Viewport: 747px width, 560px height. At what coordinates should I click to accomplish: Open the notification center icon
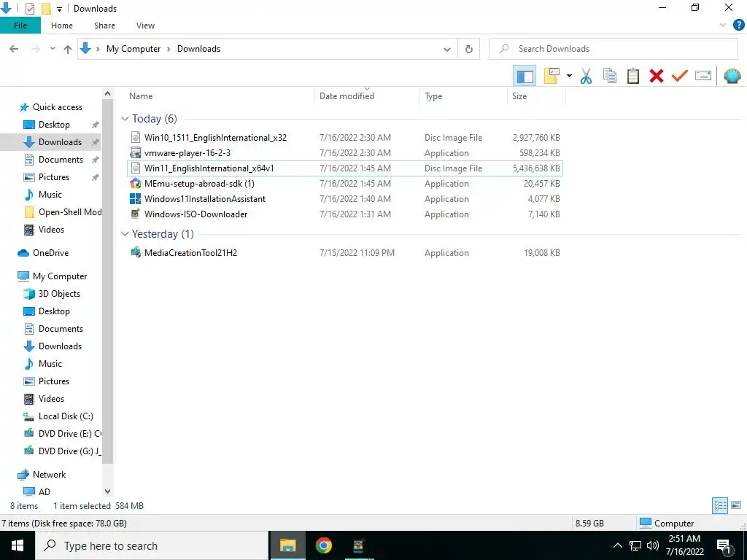[x=724, y=547]
